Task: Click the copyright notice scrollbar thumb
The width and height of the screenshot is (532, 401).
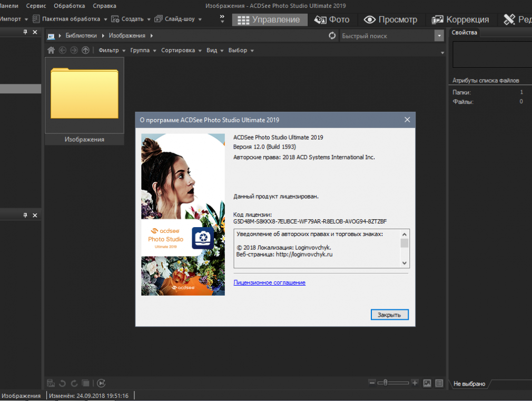Action: [x=404, y=243]
